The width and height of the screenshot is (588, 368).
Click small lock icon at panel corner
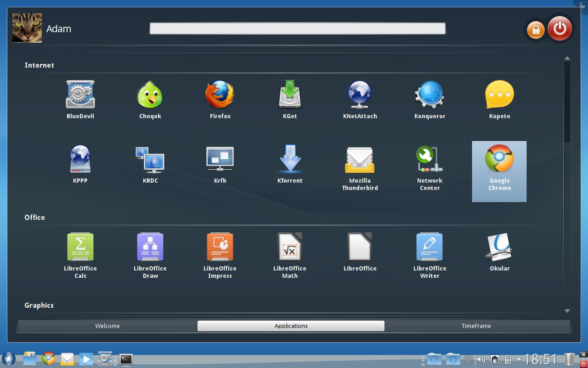583,355
